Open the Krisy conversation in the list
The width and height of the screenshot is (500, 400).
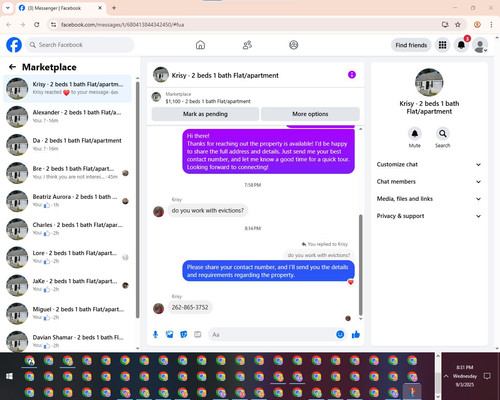68,88
